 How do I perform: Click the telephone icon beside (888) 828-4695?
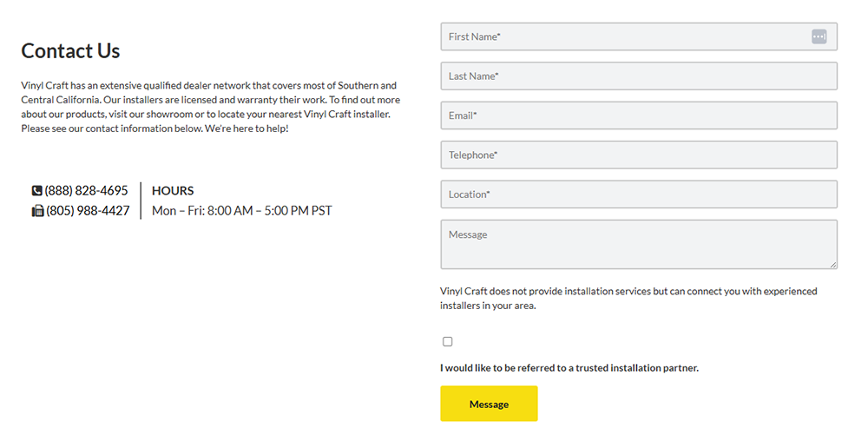coord(37,191)
